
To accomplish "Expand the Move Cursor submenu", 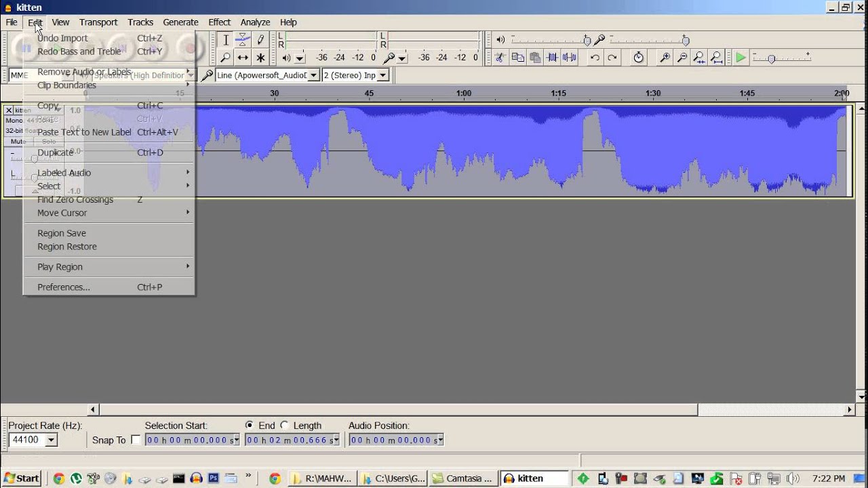I will click(x=108, y=213).
